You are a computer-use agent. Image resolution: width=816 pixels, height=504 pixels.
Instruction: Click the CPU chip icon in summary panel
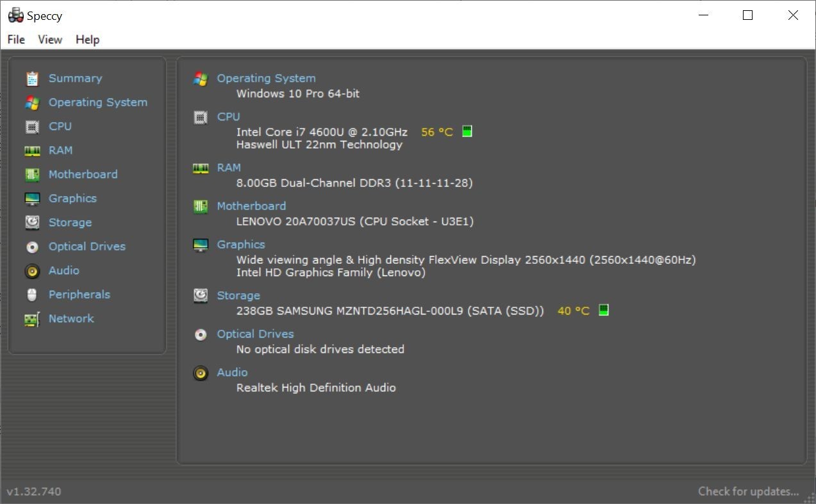click(x=201, y=117)
